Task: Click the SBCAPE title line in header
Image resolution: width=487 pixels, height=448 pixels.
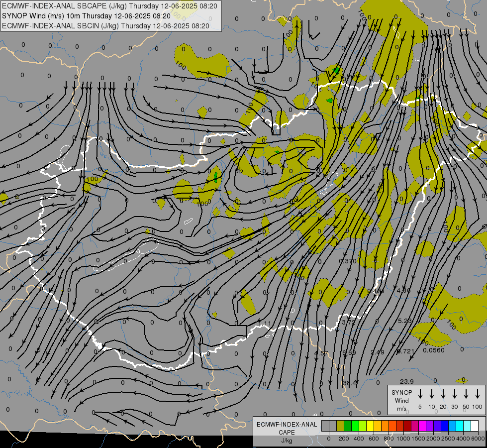Action: click(109, 6)
